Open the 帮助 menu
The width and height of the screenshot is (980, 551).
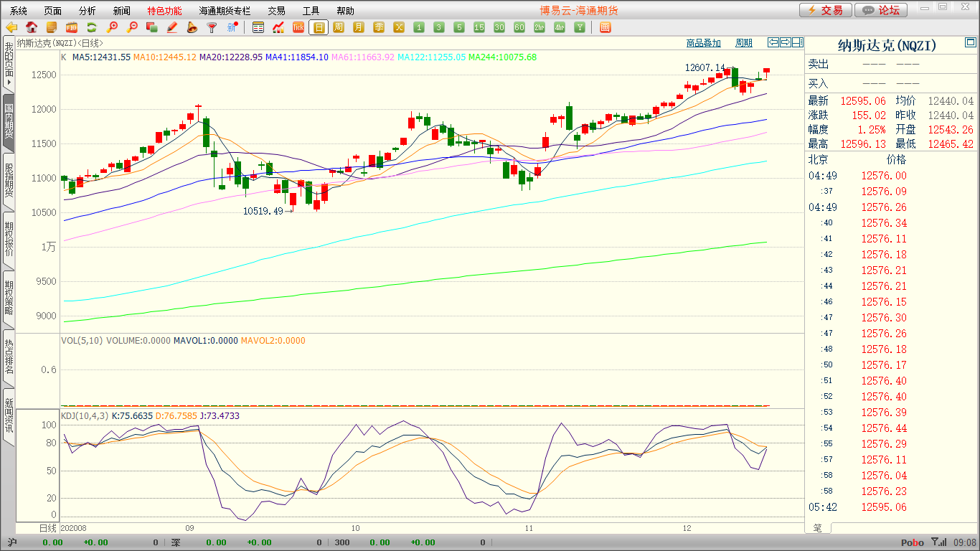click(x=345, y=11)
